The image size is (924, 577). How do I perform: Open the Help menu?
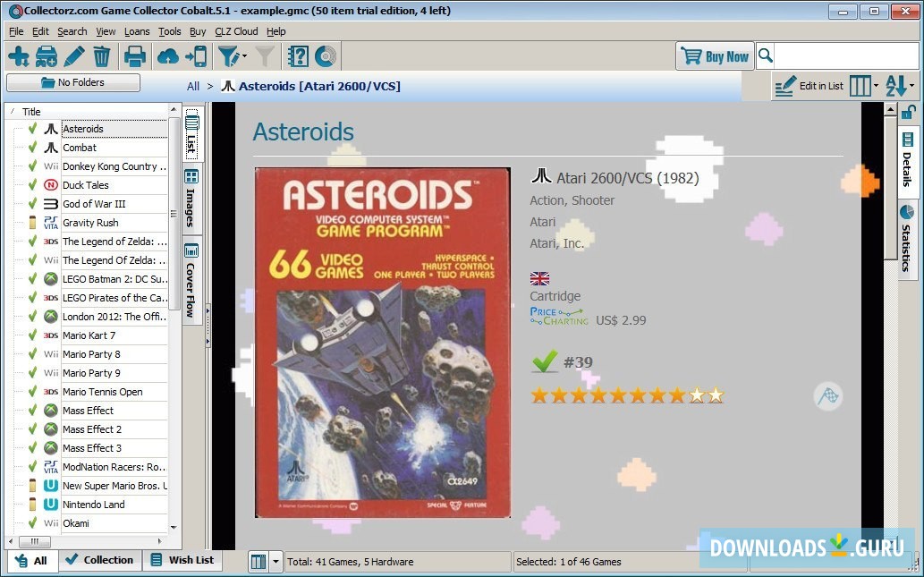pos(276,31)
